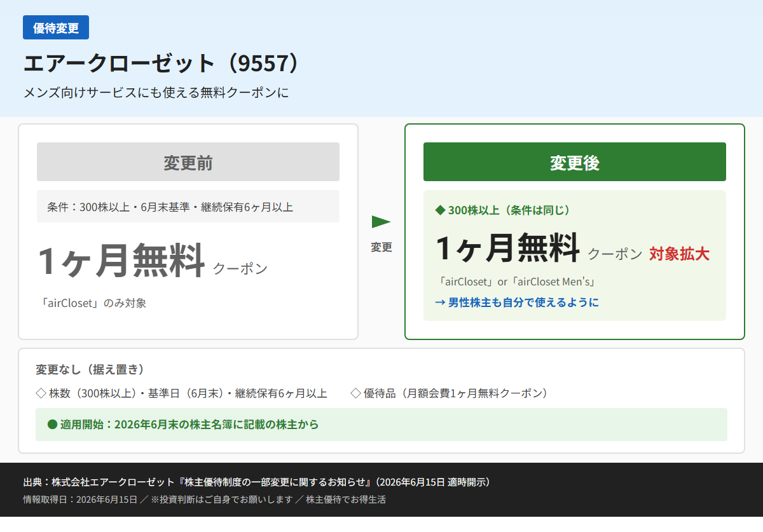The width and height of the screenshot is (763, 532).
Task: Click the gray diamond before 優待品
Action: 355,393
